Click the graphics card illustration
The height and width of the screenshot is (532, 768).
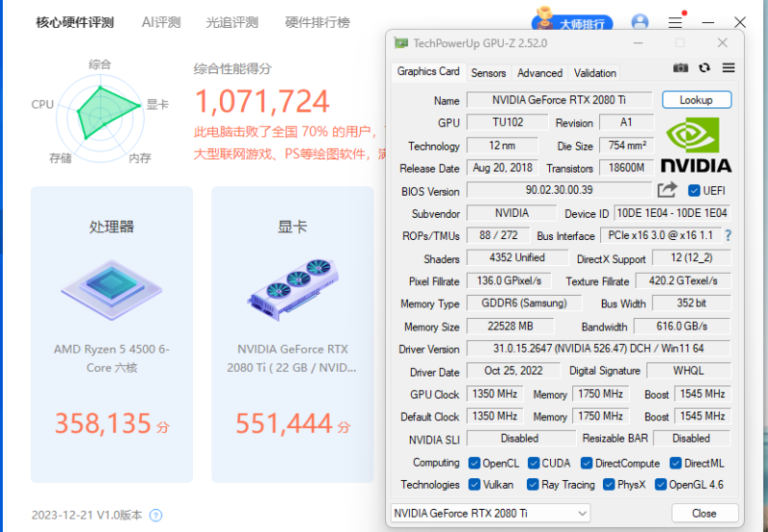(293, 290)
